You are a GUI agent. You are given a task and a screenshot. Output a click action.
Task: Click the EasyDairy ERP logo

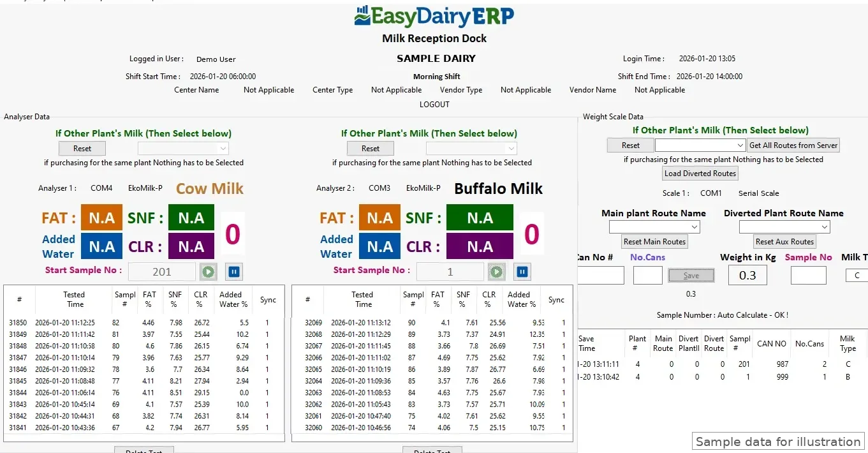click(x=434, y=17)
